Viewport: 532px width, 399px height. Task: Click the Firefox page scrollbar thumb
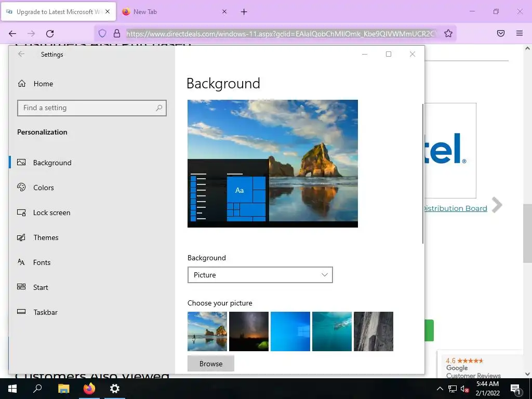click(x=527, y=233)
